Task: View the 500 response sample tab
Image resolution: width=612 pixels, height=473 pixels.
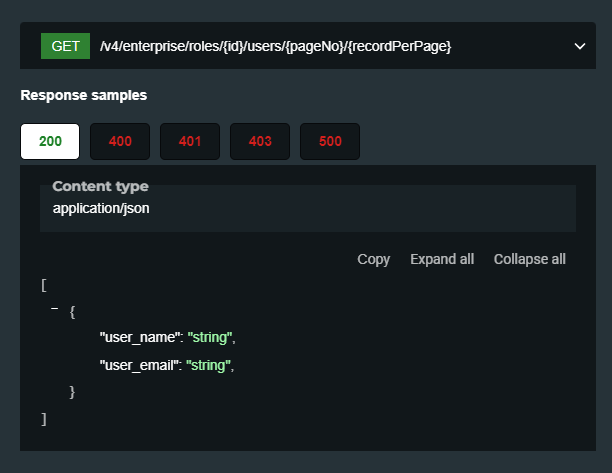Action: point(330,141)
